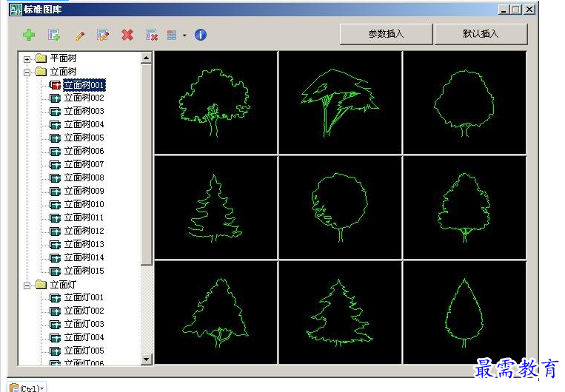Collapse the 立面树 folder

27,72
